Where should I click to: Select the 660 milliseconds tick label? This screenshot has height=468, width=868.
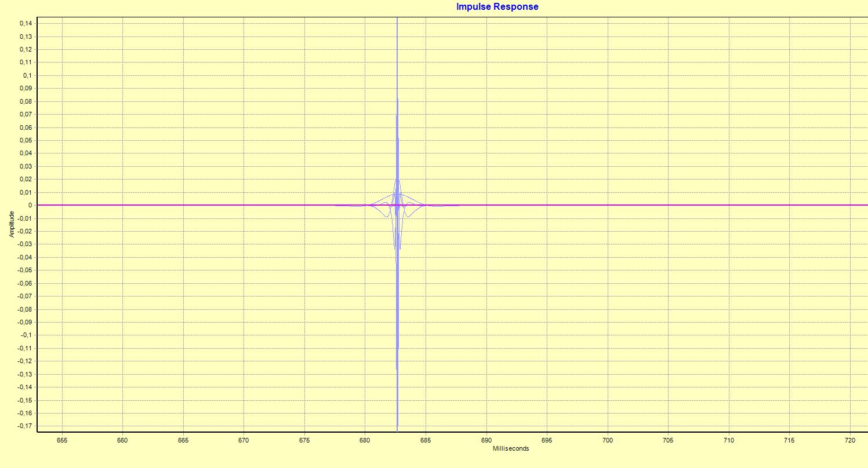coord(122,440)
